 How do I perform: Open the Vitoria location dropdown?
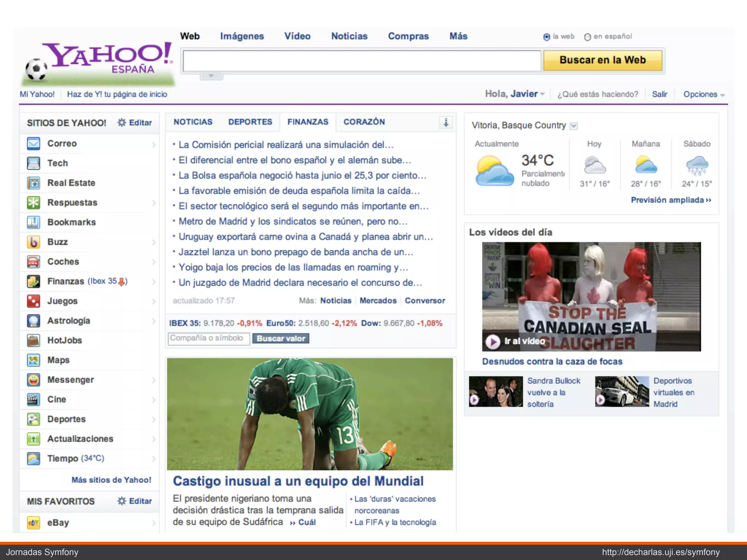coord(574,126)
